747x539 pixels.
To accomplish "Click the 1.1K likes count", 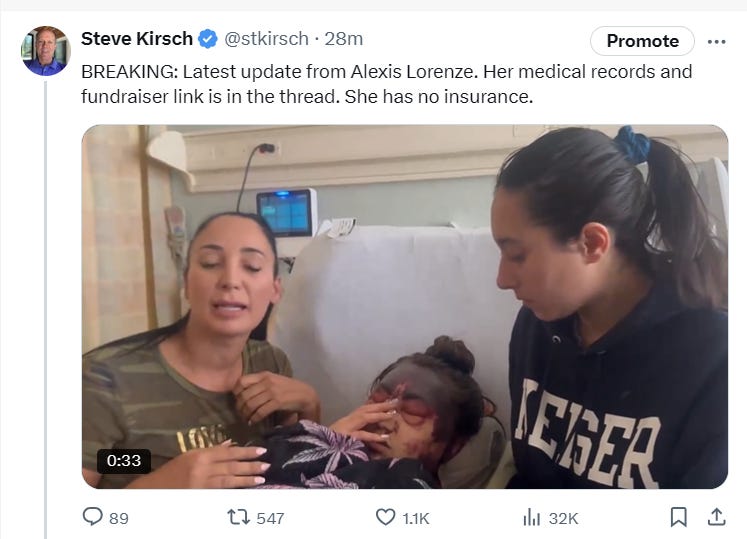I will 416,518.
